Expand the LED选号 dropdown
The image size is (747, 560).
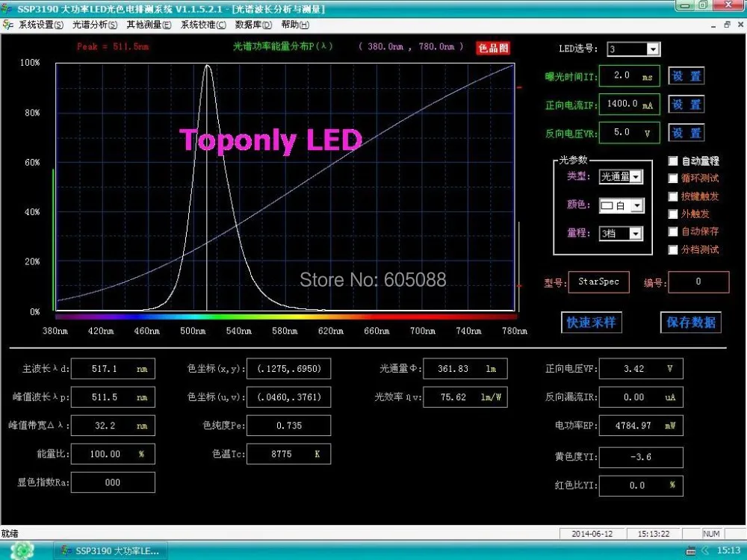tap(653, 49)
